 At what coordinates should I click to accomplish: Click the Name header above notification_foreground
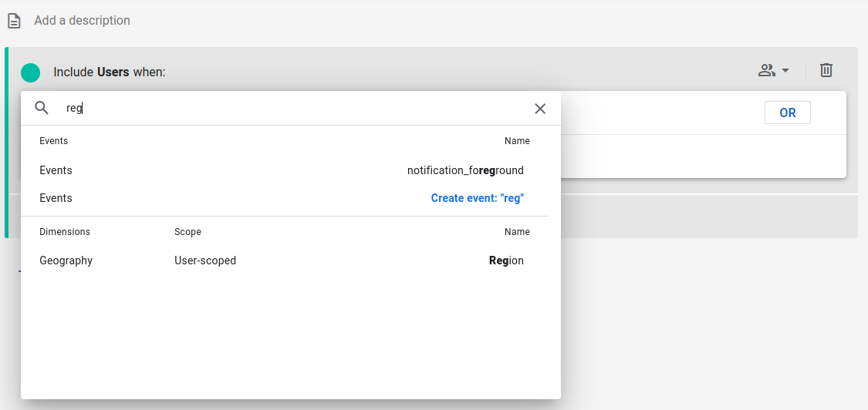coord(517,141)
